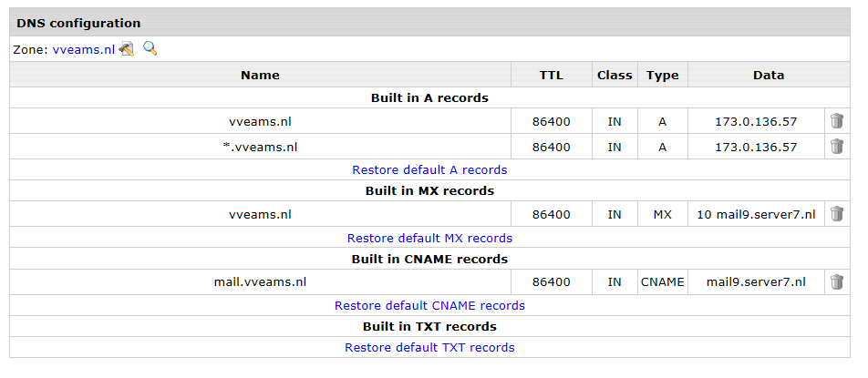
Task: Click the magnifying glass zone icon
Action: click(x=150, y=48)
